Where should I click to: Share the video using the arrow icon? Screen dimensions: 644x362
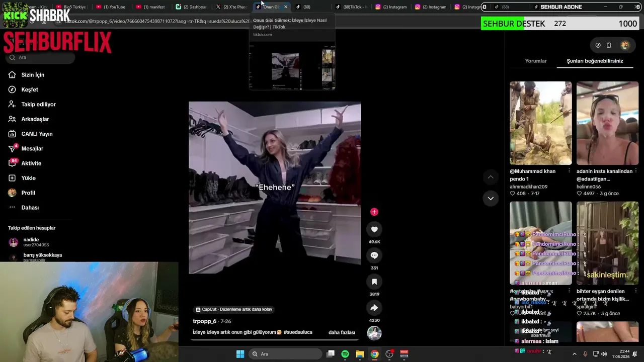[374, 308]
